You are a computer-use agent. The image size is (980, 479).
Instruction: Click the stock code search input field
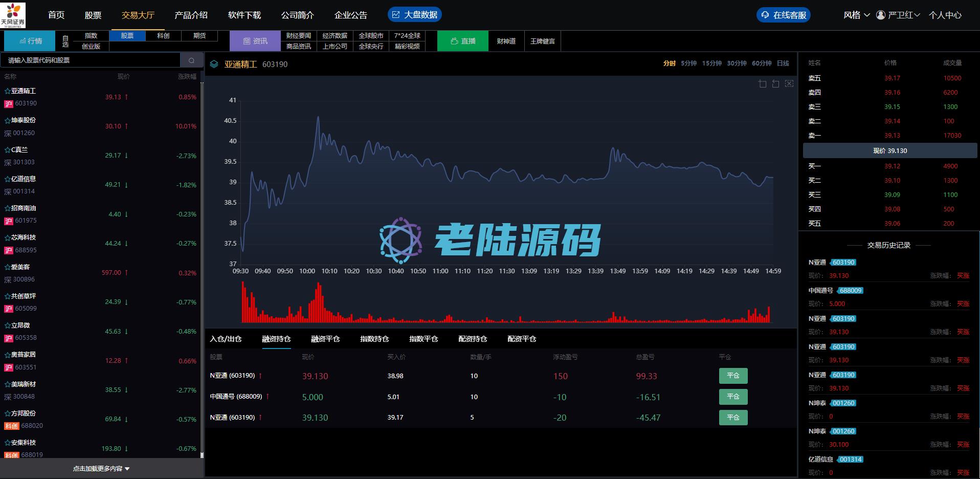click(x=91, y=60)
